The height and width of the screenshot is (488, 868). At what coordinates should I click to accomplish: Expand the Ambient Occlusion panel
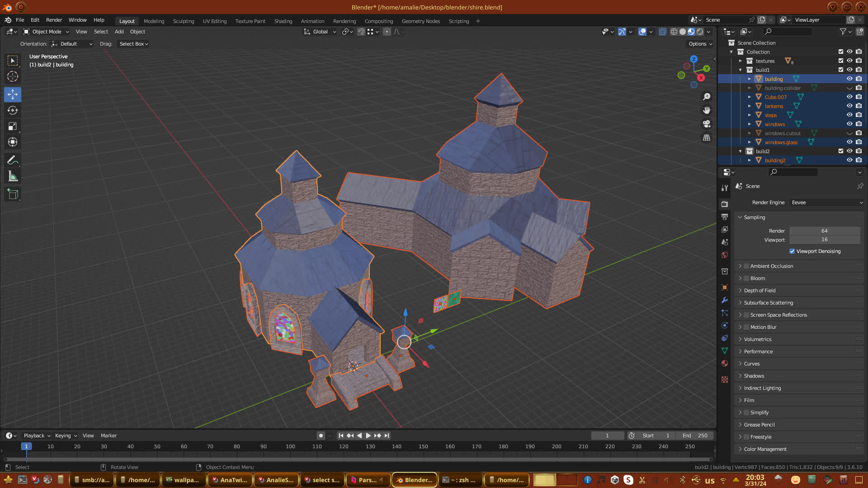(x=740, y=266)
